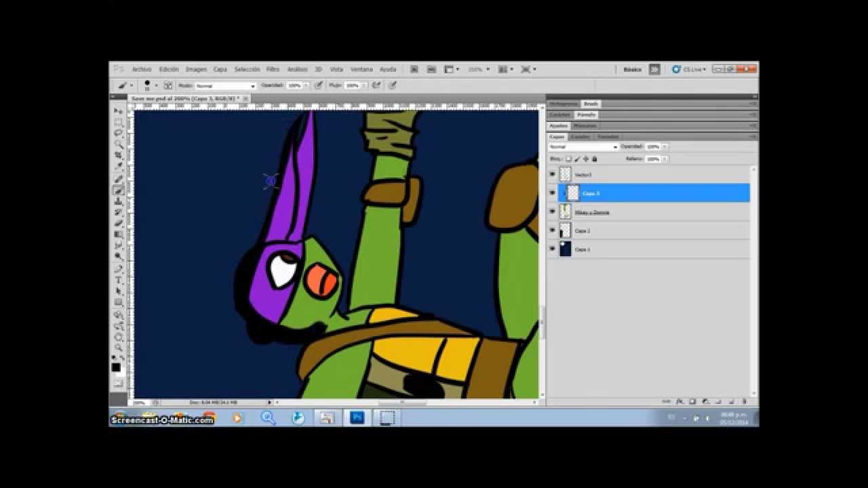Open the Brush panel toggle icon
The height and width of the screenshot is (488, 868).
click(x=167, y=85)
